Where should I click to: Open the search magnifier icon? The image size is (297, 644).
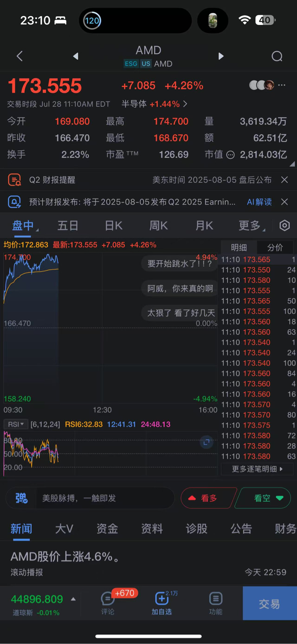click(x=277, y=56)
